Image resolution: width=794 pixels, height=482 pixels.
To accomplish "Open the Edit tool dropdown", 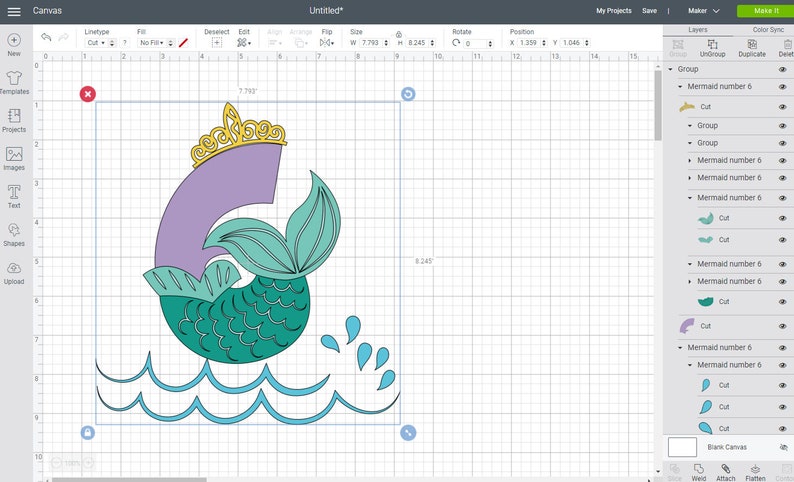I will click(x=244, y=43).
